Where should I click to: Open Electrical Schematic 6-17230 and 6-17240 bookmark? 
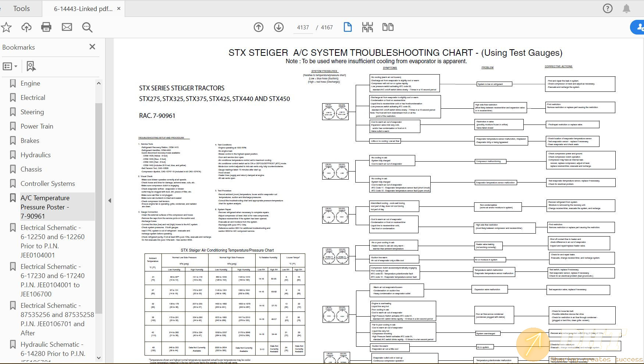(53, 280)
